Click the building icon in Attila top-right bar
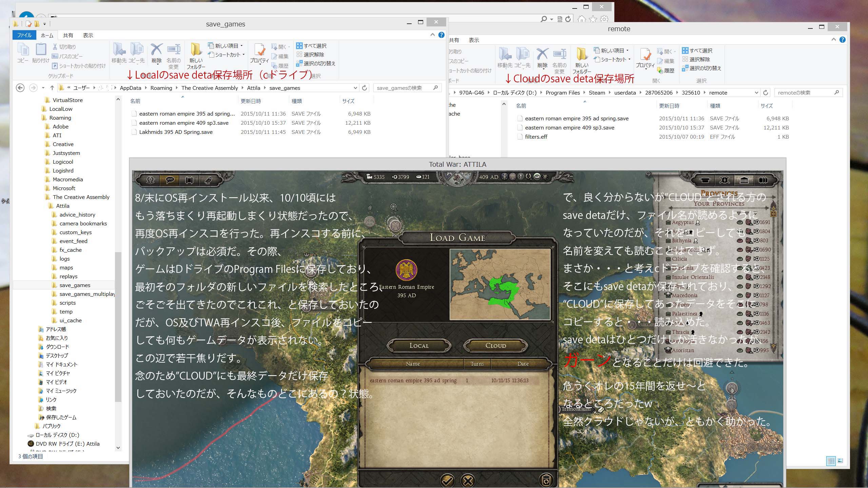Image resolution: width=868 pixels, height=488 pixels. click(x=744, y=180)
